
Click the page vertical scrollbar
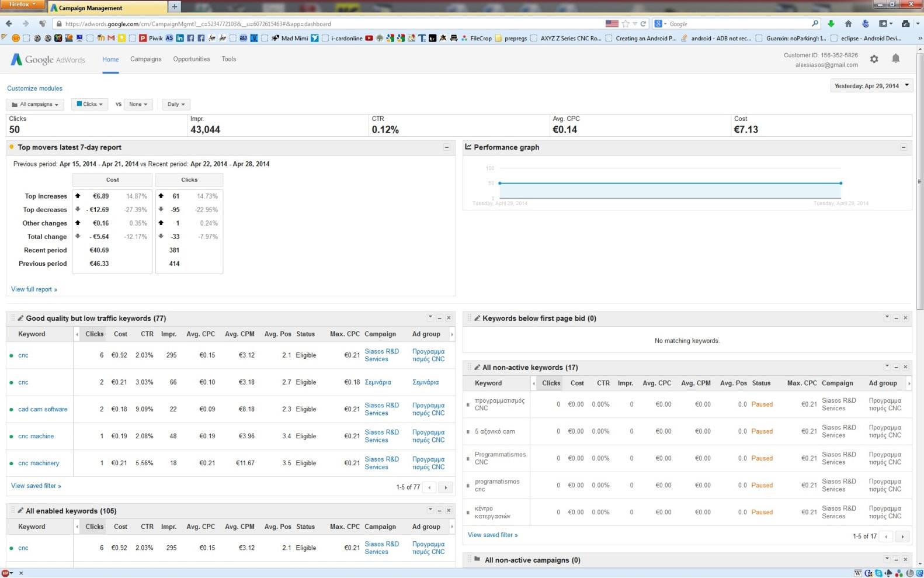[x=919, y=181]
